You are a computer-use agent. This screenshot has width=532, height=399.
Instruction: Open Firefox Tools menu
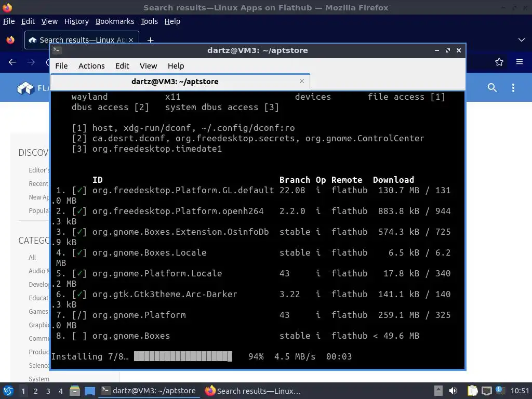click(x=149, y=21)
